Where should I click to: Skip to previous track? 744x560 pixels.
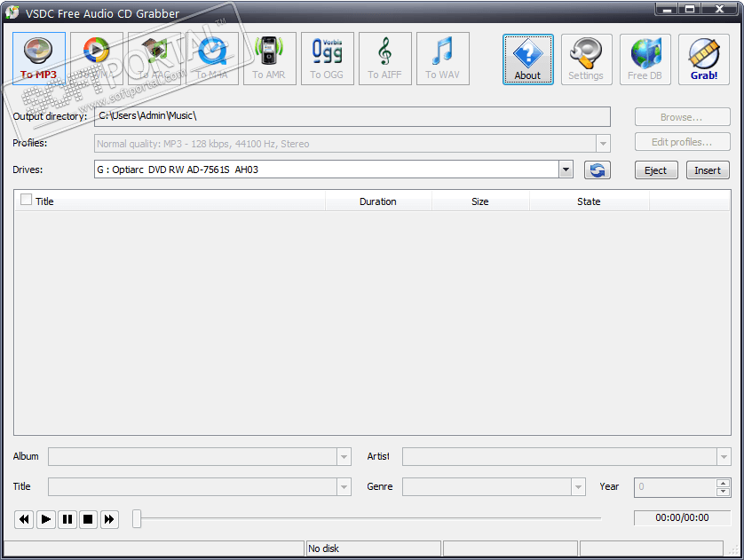[x=24, y=519]
